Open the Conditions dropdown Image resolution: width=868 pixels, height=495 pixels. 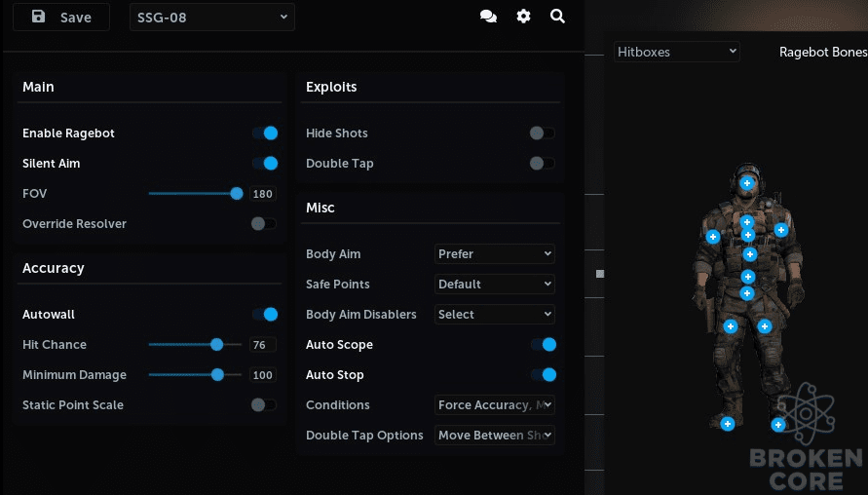click(x=494, y=404)
